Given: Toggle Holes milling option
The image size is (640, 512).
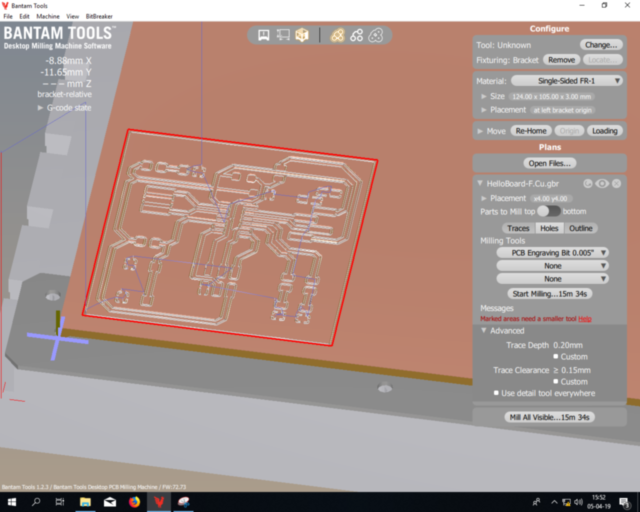Looking at the screenshot, I should point(549,228).
